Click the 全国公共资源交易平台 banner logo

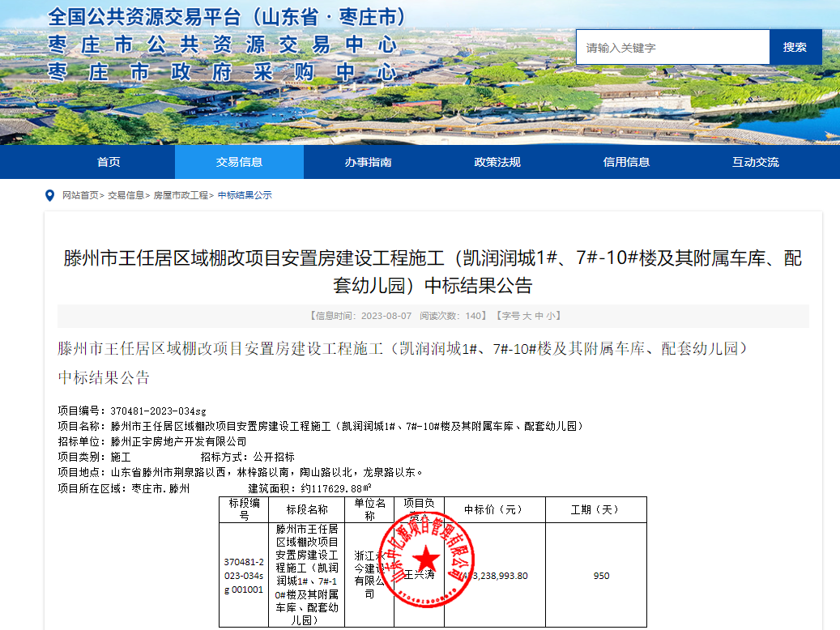click(227, 16)
